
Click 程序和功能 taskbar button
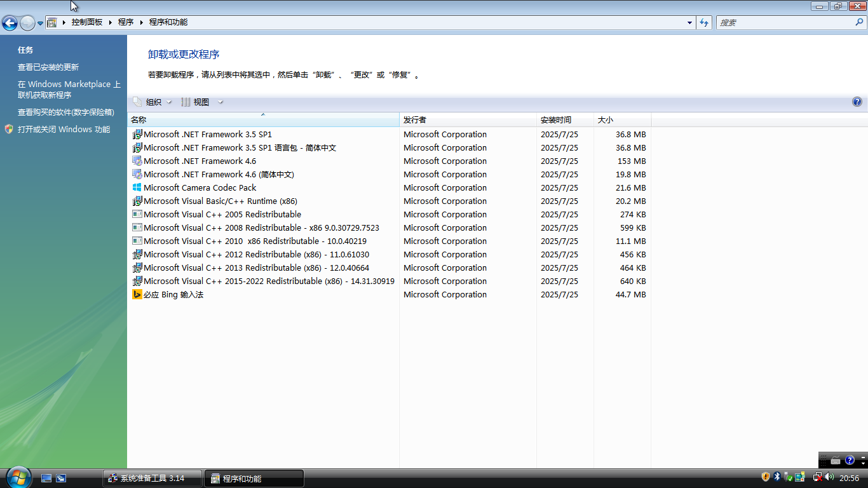click(x=254, y=478)
